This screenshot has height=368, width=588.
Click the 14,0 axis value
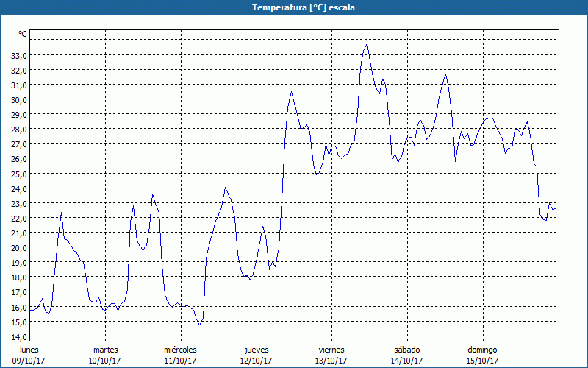(18, 336)
